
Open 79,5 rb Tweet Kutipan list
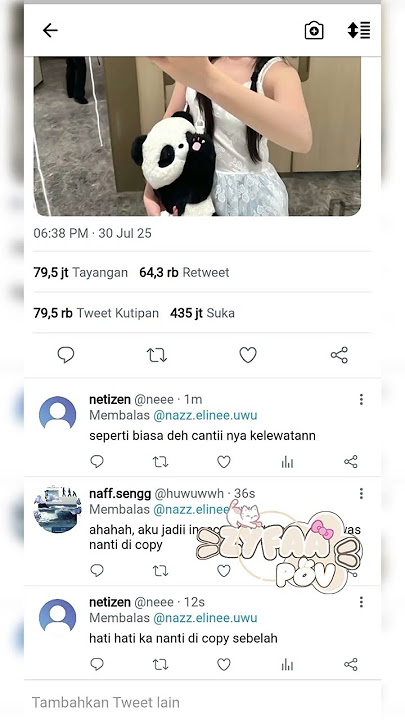pyautogui.click(x=96, y=313)
